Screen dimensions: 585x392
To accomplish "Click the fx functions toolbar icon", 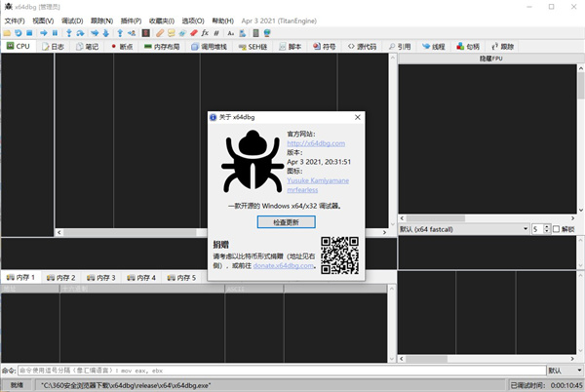I will point(204,32).
